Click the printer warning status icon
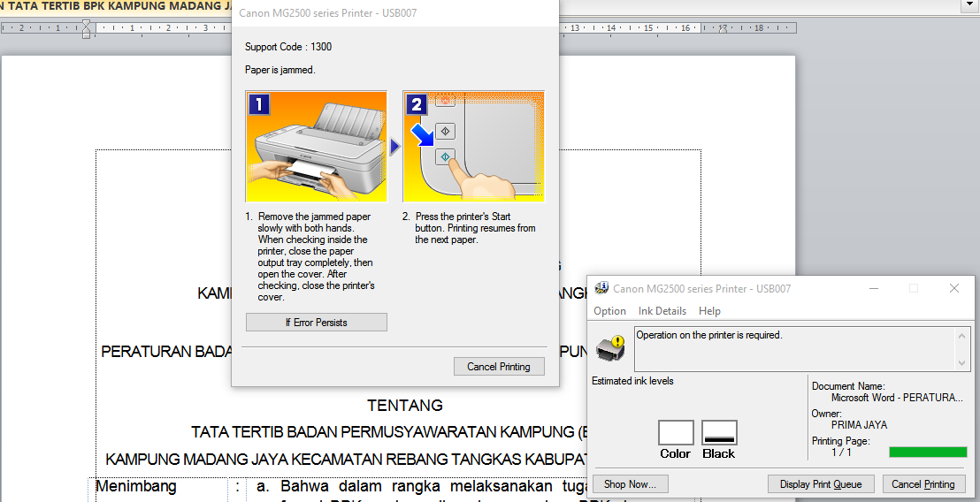The width and height of the screenshot is (980, 502). pos(610,348)
